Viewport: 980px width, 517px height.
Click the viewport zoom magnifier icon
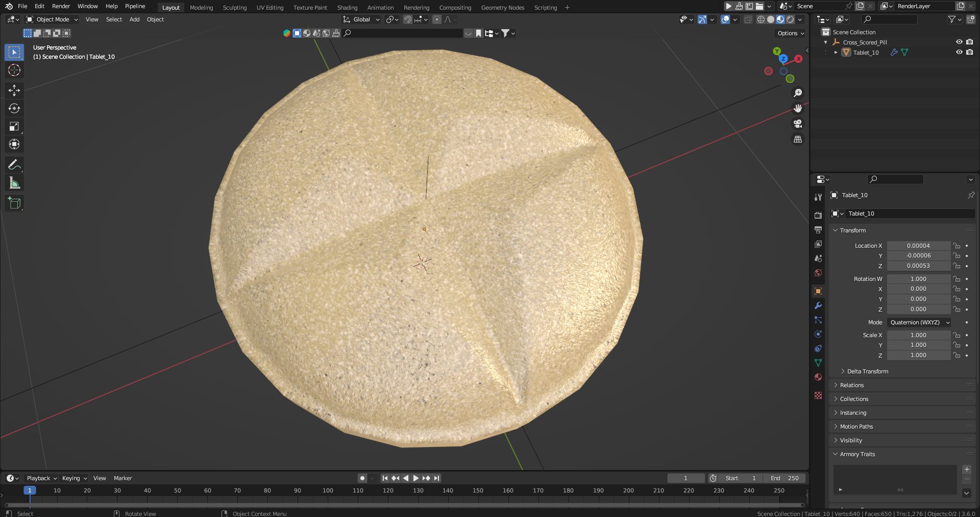click(798, 93)
